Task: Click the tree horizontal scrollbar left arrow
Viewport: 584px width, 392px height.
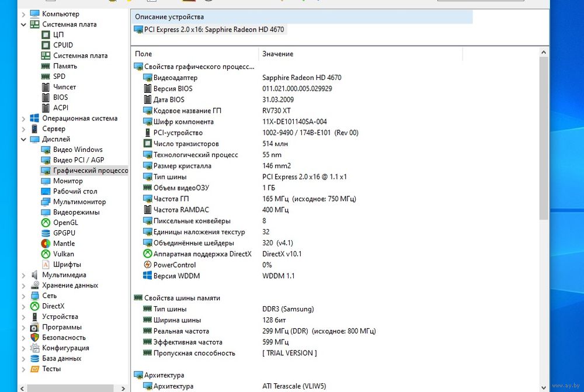Action: pos(22,388)
